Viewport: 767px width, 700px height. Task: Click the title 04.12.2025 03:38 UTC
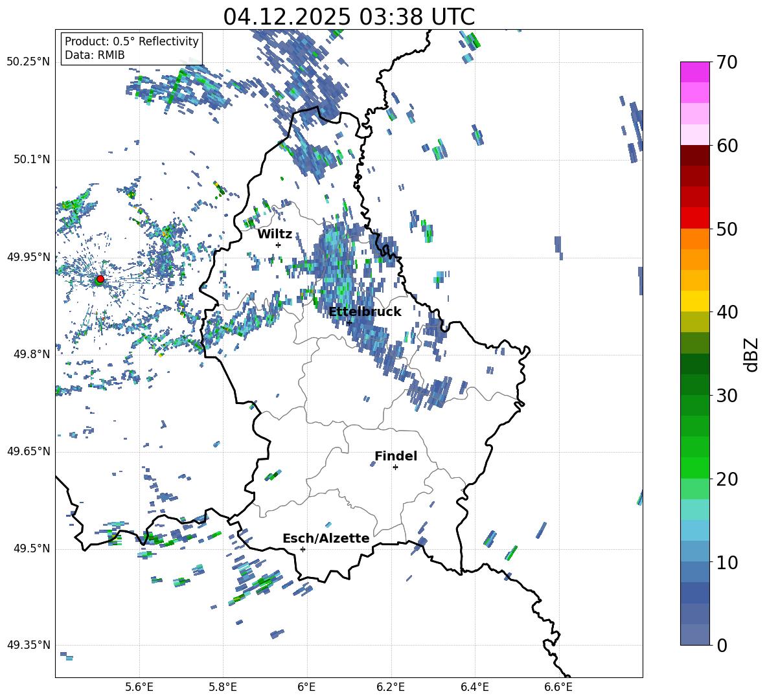click(x=349, y=17)
